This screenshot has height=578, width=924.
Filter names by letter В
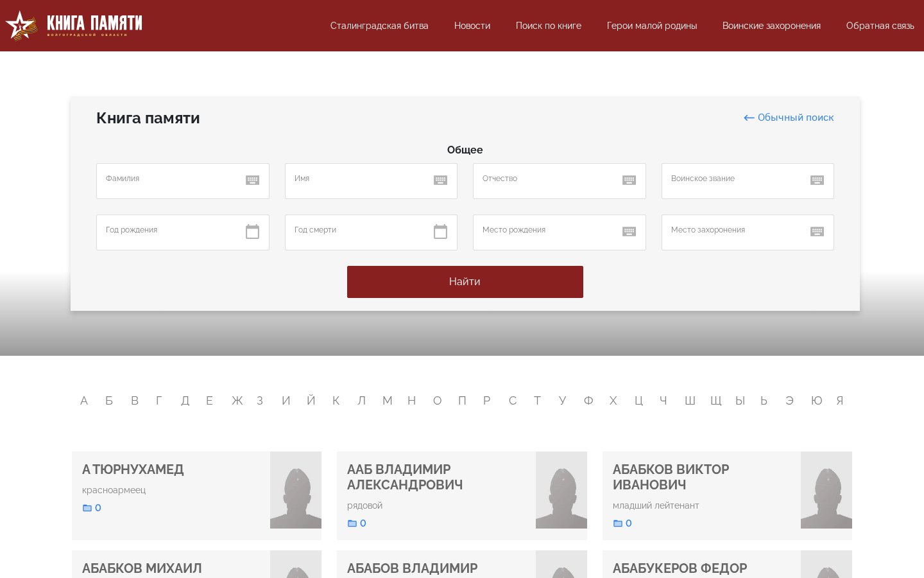(135, 401)
